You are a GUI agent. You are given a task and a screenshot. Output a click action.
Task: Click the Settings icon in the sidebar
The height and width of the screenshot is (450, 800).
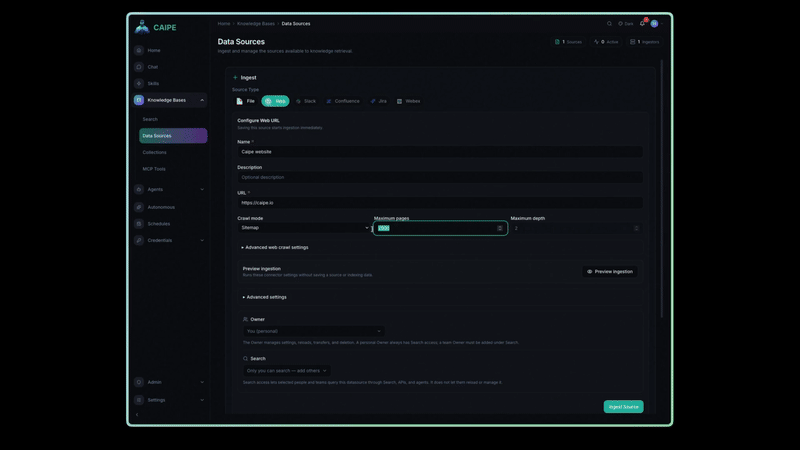[x=139, y=400]
